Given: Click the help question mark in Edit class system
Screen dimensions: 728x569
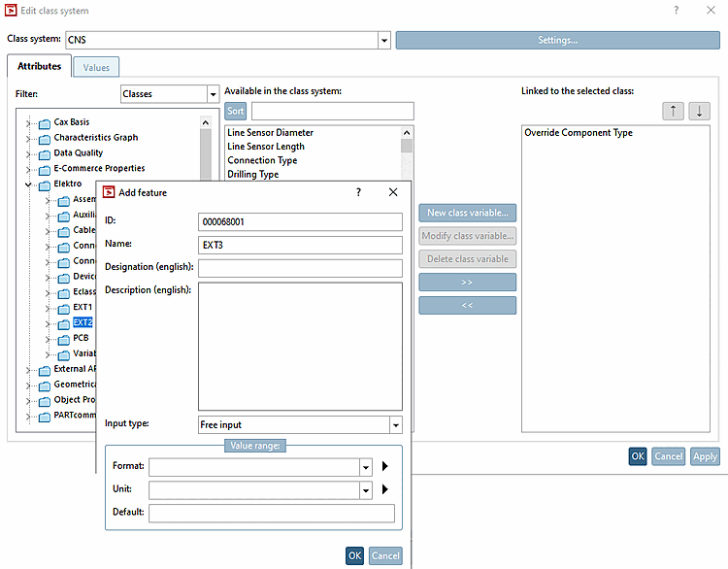Looking at the screenshot, I should tap(676, 11).
